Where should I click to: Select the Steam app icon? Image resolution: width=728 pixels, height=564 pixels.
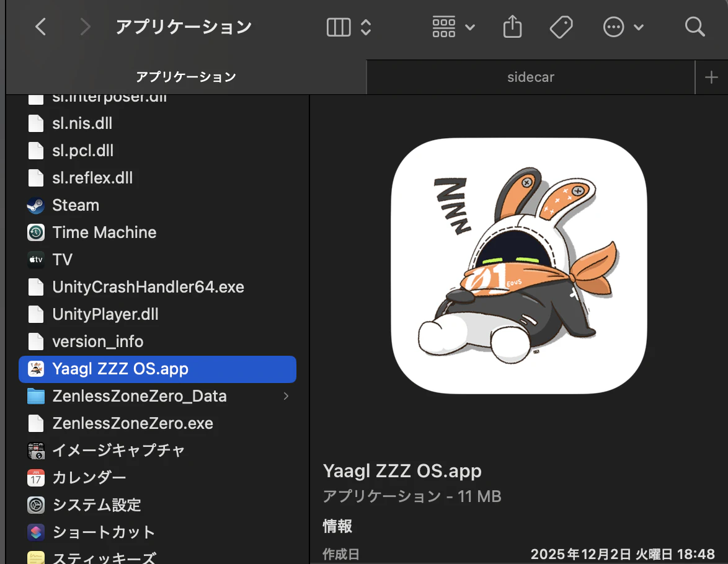point(36,205)
